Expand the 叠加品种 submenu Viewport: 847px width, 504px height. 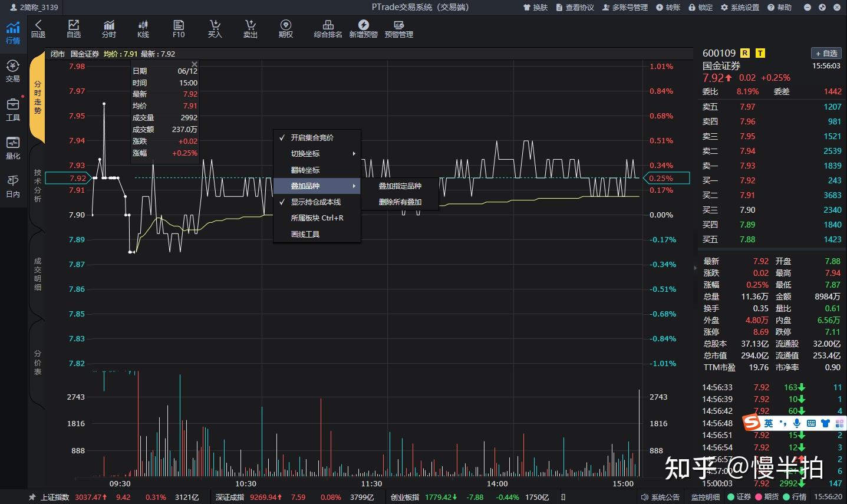tap(305, 185)
